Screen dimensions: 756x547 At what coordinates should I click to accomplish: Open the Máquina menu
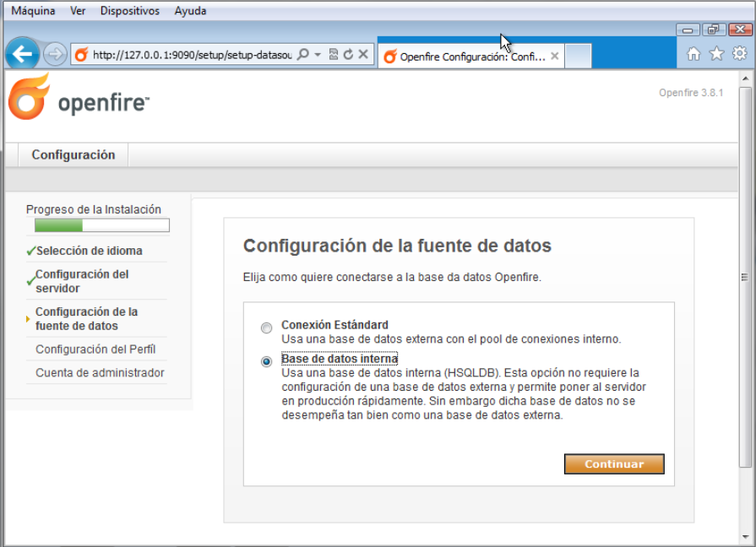coord(33,11)
